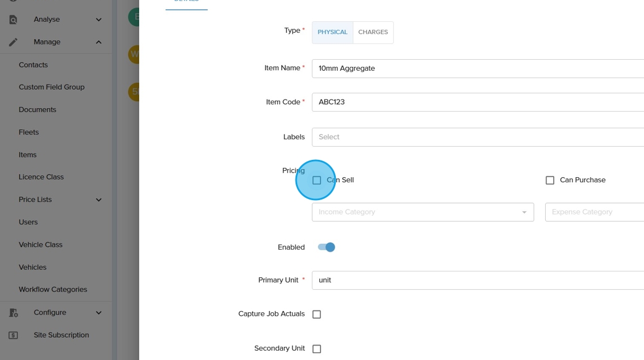Check the Secondary Unit checkbox
The image size is (644, 360).
pyautogui.click(x=317, y=349)
